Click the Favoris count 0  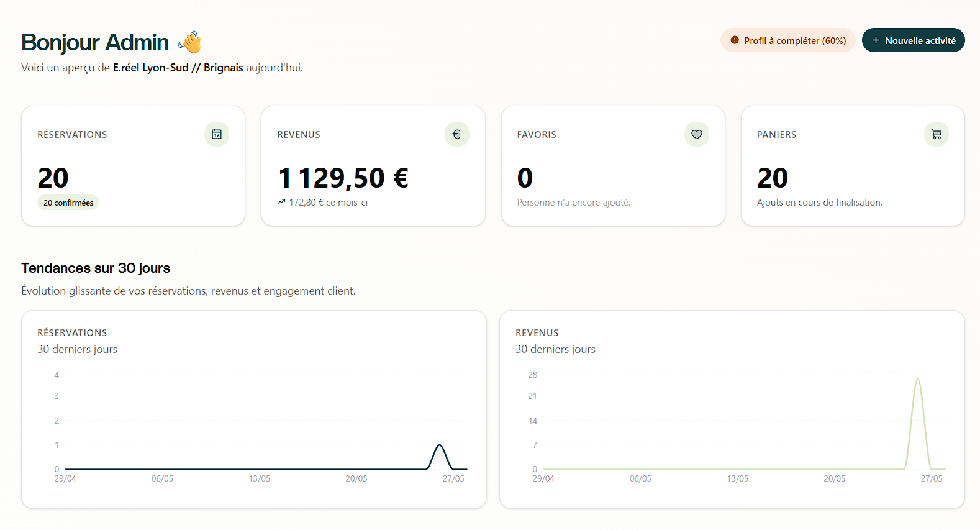pos(525,178)
